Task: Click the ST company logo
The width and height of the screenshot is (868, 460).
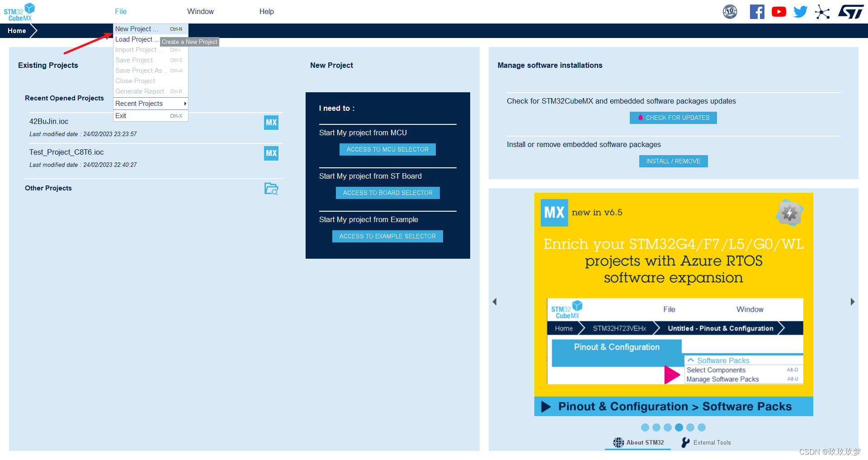Action: pyautogui.click(x=851, y=12)
